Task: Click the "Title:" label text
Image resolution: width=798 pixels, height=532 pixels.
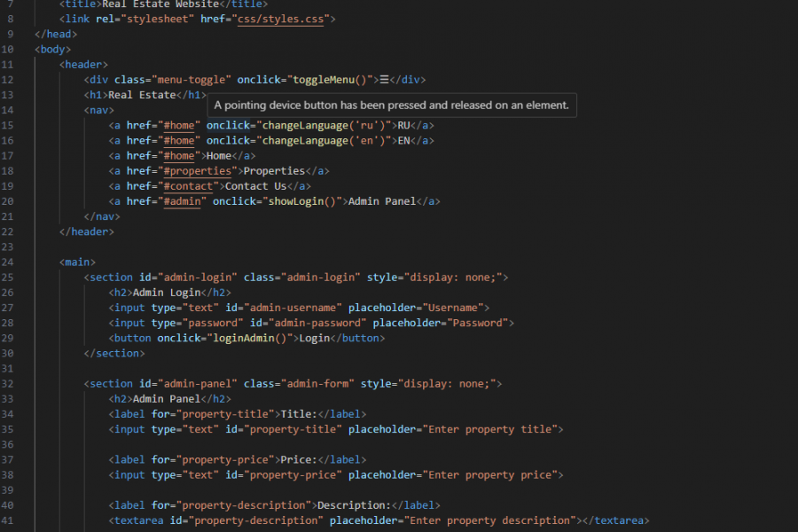Action: 300,414
